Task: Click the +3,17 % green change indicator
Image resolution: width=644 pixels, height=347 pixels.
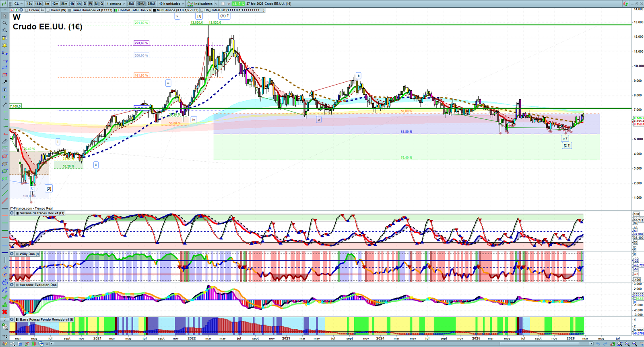Action: [x=238, y=4]
